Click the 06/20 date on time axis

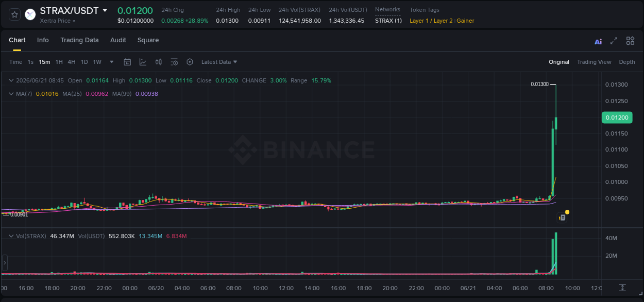coord(156,288)
